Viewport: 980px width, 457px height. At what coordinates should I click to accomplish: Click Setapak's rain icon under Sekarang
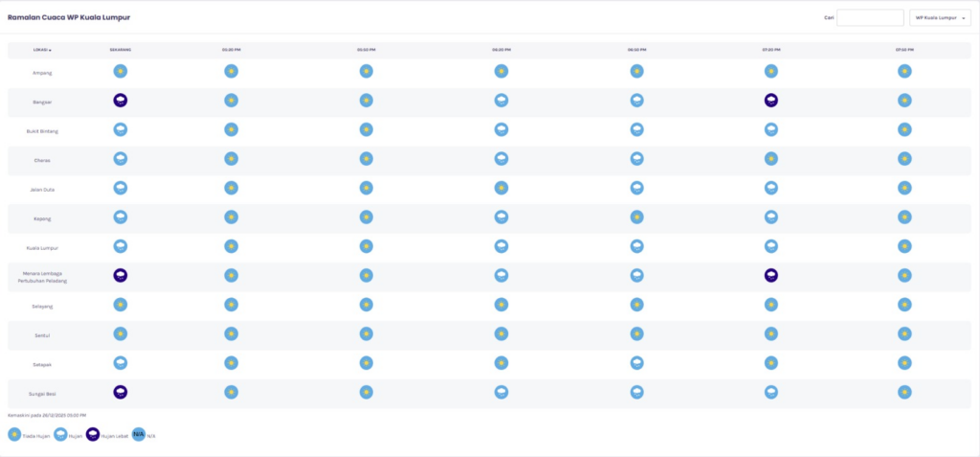[x=121, y=363]
